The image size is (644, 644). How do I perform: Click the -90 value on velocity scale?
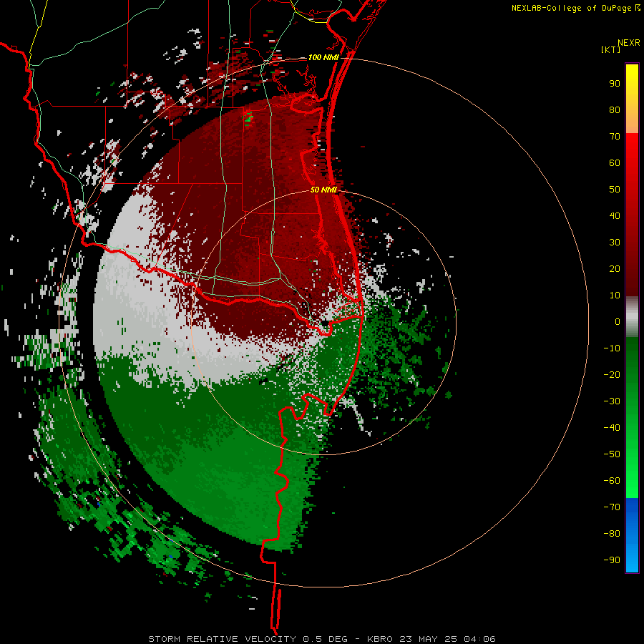[612, 560]
